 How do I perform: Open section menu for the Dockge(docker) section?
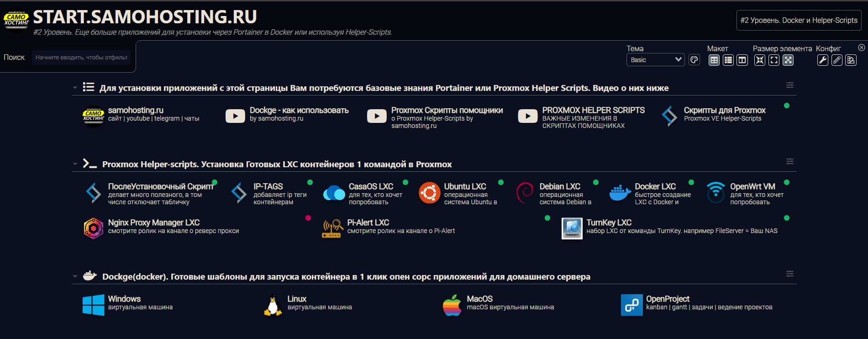(x=789, y=274)
